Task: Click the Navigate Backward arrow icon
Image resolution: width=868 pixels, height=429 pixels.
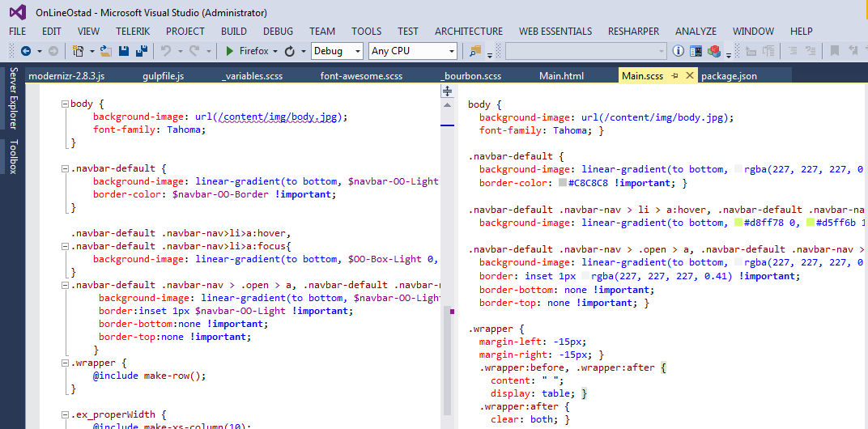Action: (25, 51)
